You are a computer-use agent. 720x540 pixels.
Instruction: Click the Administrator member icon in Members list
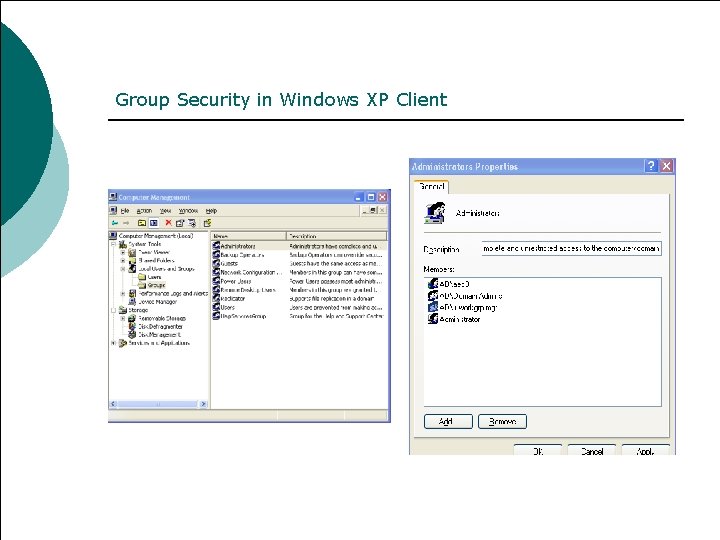pos(433,319)
